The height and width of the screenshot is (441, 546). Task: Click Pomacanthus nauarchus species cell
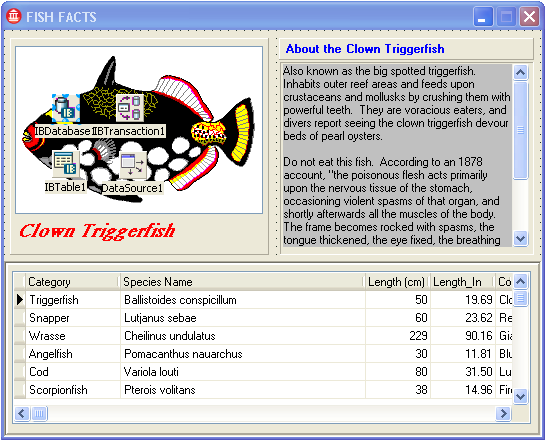pyautogui.click(x=243, y=354)
